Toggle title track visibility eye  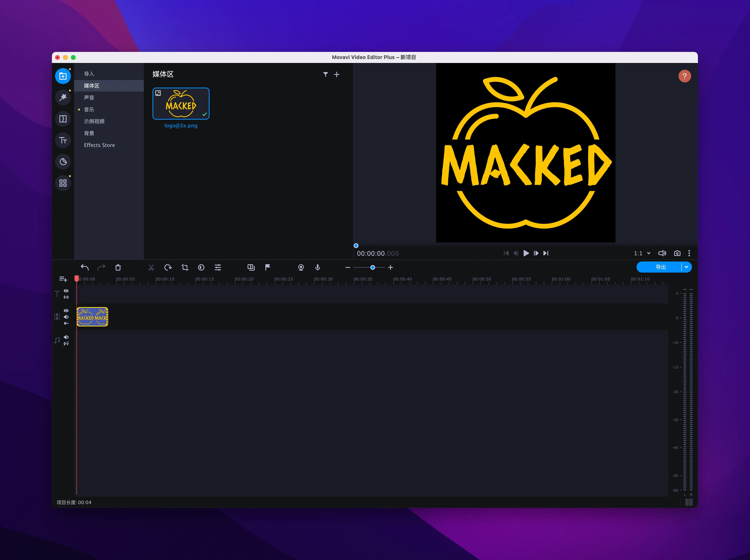pos(66,291)
